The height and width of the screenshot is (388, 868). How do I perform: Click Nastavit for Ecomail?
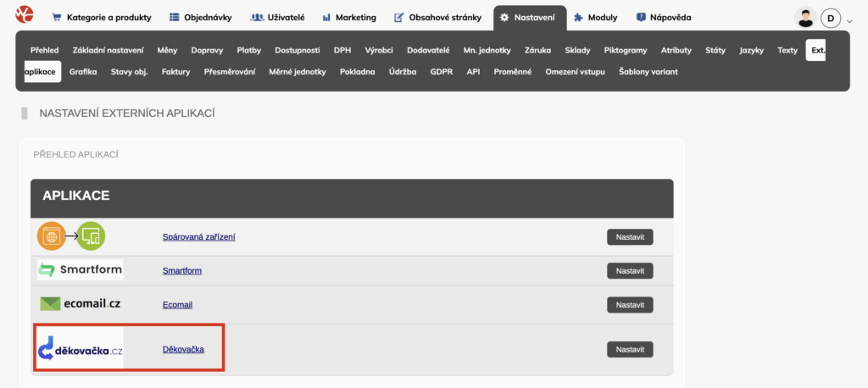click(630, 305)
